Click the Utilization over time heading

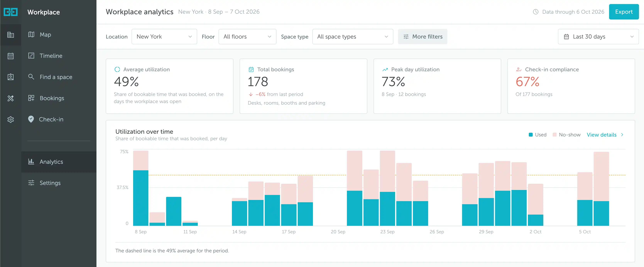point(144,132)
